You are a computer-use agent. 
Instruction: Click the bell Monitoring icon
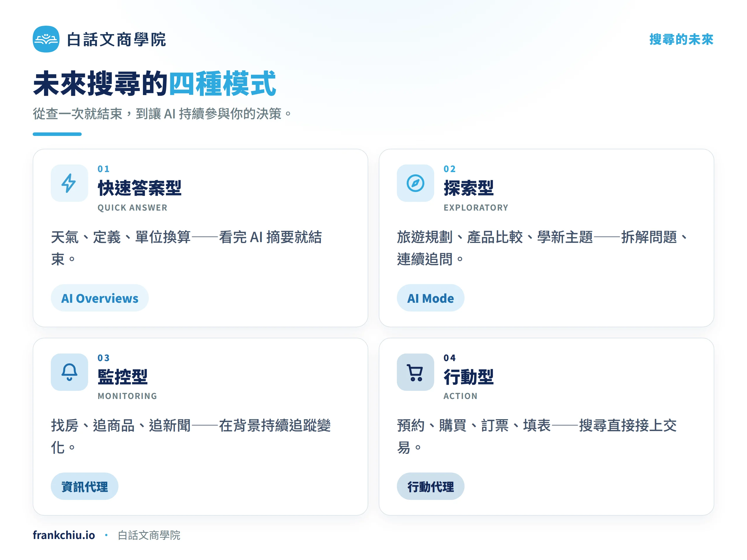[x=69, y=372]
